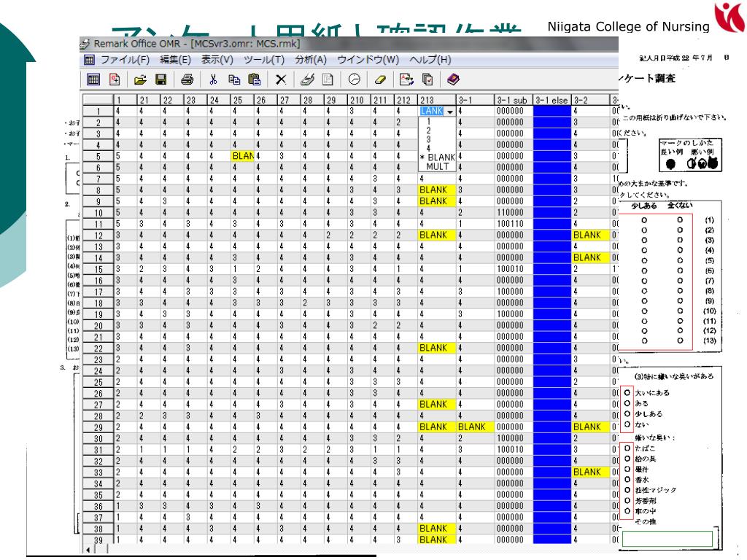Viewport: 747px width, 560px height.
Task: Print using the printer toolbar icon
Action: pyautogui.click(x=187, y=79)
